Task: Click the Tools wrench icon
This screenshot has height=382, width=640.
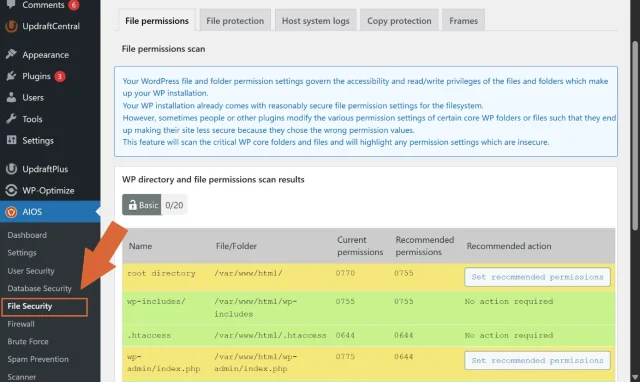Action: (11, 119)
